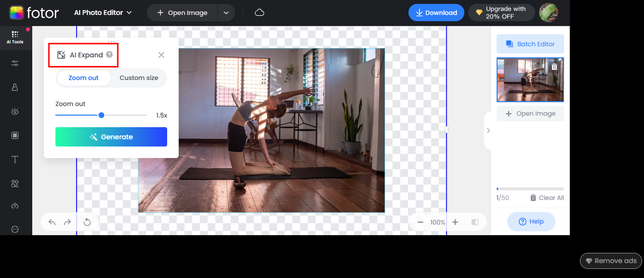
Task: Switch to the Custom size tab
Action: point(139,78)
